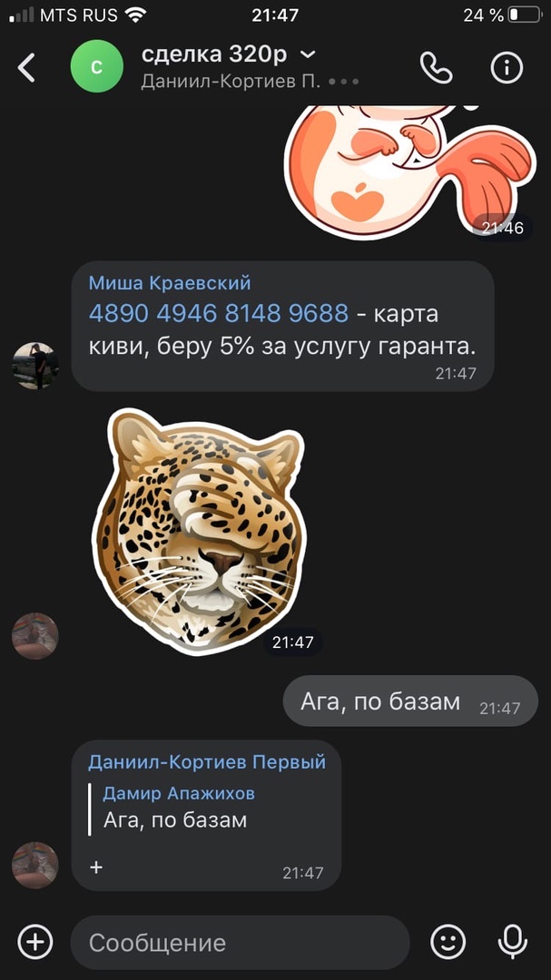This screenshot has width=551, height=980.
Task: Tap the three dots after member names
Action: click(x=343, y=83)
